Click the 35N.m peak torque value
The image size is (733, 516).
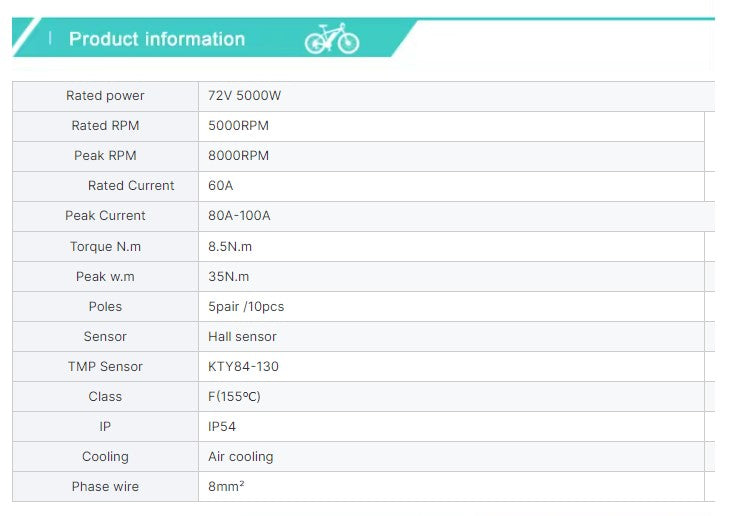[229, 276]
